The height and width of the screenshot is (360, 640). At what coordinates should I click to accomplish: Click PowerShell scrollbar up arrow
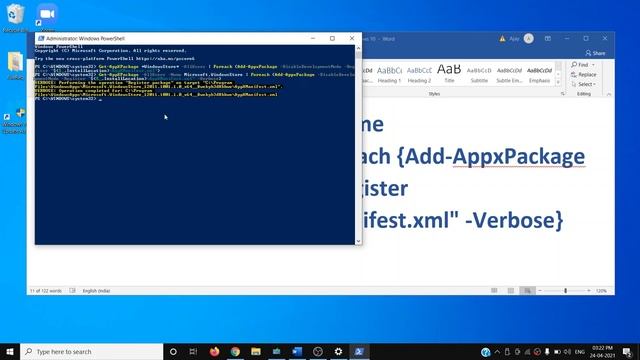[358, 48]
